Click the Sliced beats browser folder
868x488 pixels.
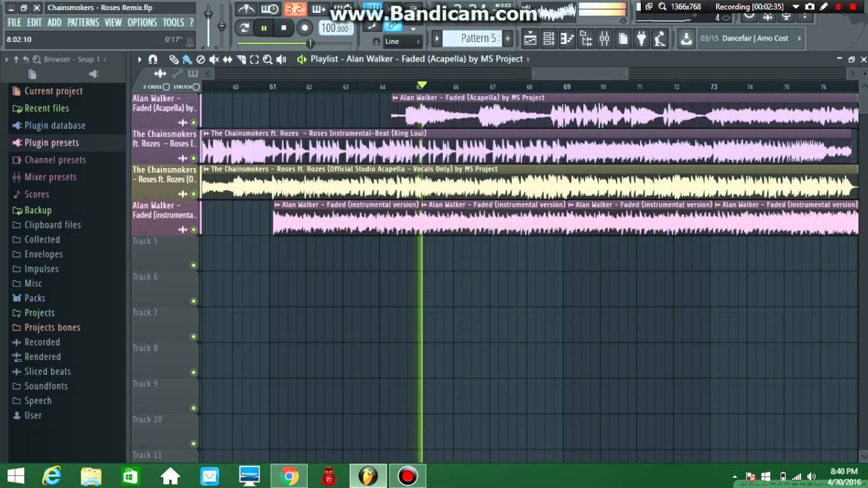click(41, 371)
